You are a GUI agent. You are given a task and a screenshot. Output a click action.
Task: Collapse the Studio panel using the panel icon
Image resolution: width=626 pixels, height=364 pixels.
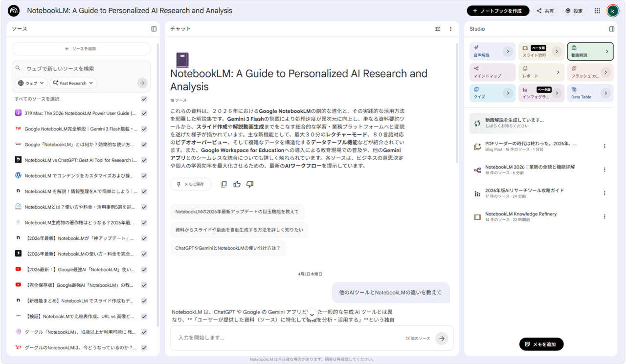coord(611,29)
